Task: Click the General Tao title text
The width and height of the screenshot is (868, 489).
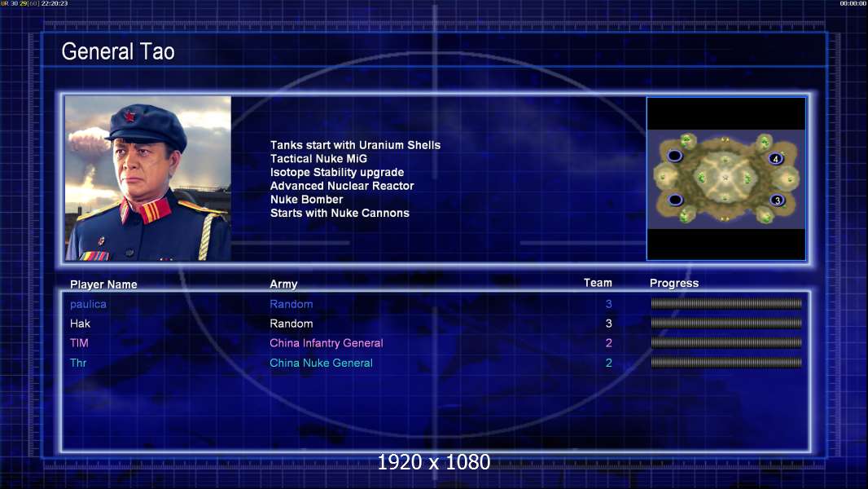Action: 118,51
